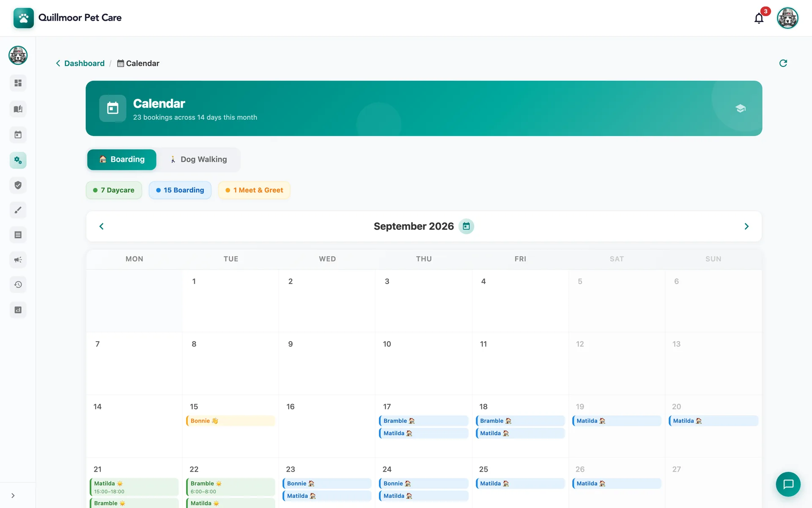Image resolution: width=812 pixels, height=508 pixels.
Task: Go to the previous month
Action: 101,226
